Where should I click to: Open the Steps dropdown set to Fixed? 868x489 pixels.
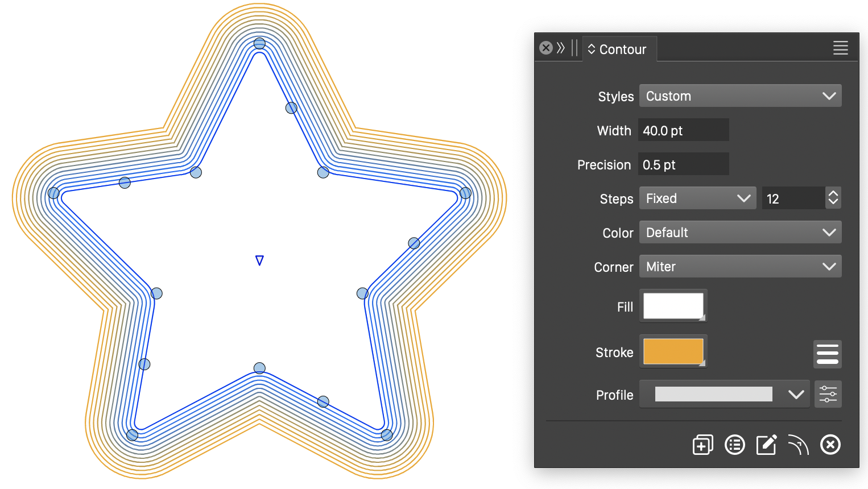point(697,198)
